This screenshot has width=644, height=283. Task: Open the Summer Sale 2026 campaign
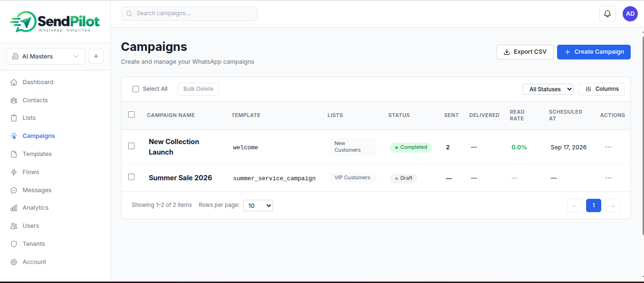coord(180,178)
